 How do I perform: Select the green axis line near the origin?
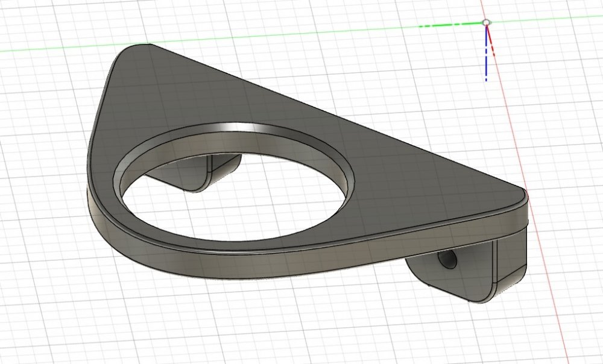[x=446, y=25]
